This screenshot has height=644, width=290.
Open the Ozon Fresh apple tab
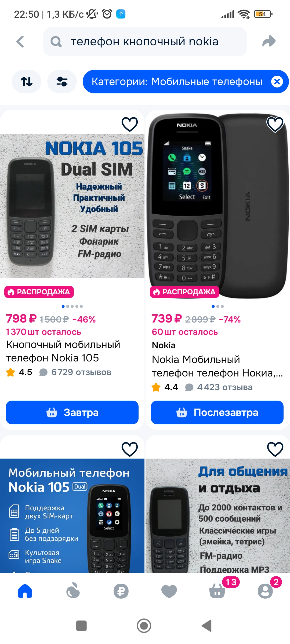pyautogui.click(x=73, y=591)
